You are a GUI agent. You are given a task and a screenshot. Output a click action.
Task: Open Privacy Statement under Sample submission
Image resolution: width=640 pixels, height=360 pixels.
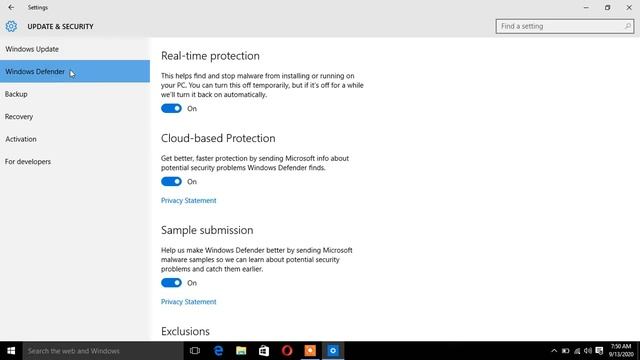pyautogui.click(x=189, y=302)
